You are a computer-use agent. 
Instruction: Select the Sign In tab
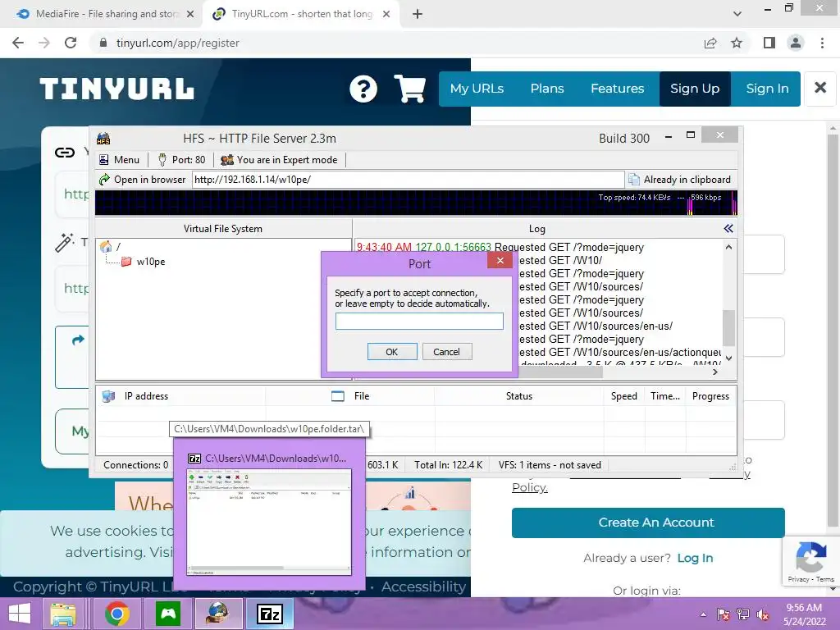pos(767,89)
